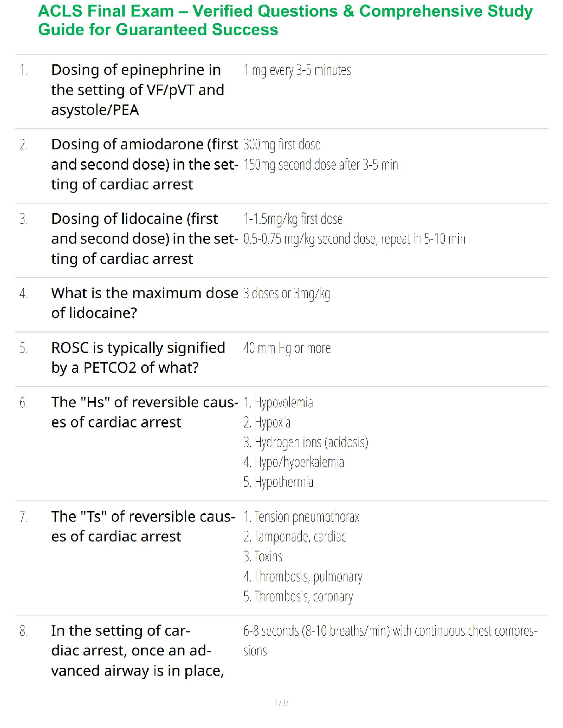Click the "40 mm Hg or more" answer
563x728 pixels.
tap(287, 348)
